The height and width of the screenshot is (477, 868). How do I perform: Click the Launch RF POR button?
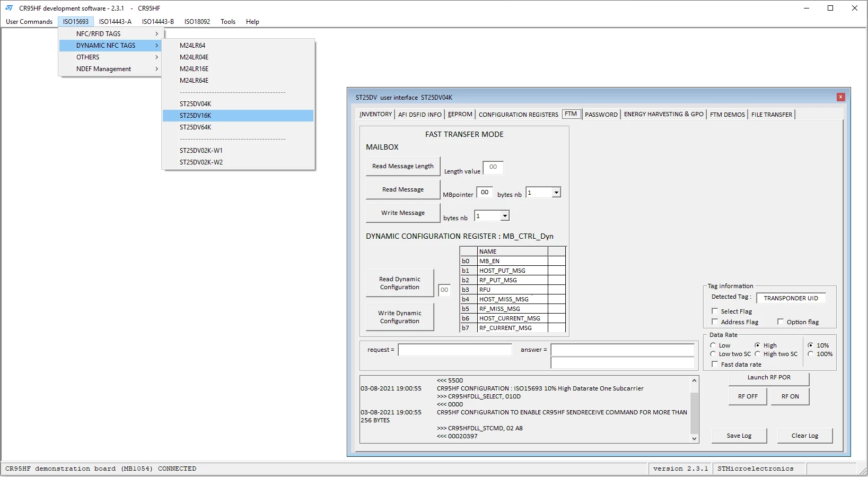point(769,378)
